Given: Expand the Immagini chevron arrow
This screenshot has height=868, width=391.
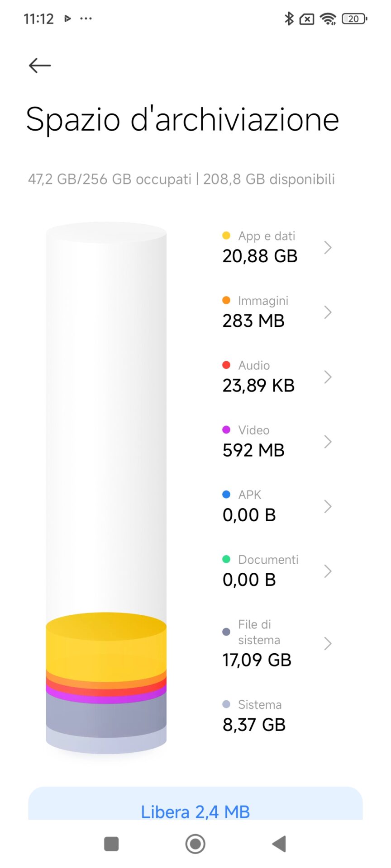Looking at the screenshot, I should (328, 312).
